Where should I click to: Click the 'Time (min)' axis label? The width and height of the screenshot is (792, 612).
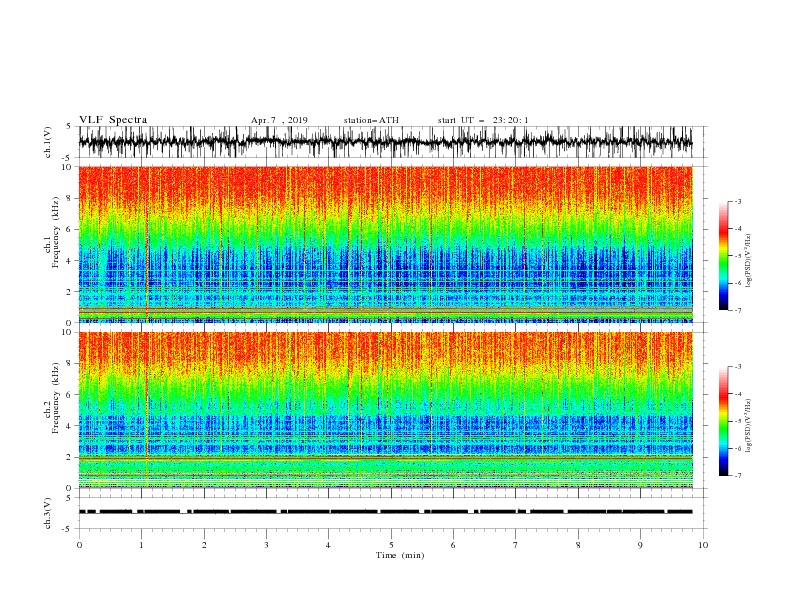[x=400, y=555]
